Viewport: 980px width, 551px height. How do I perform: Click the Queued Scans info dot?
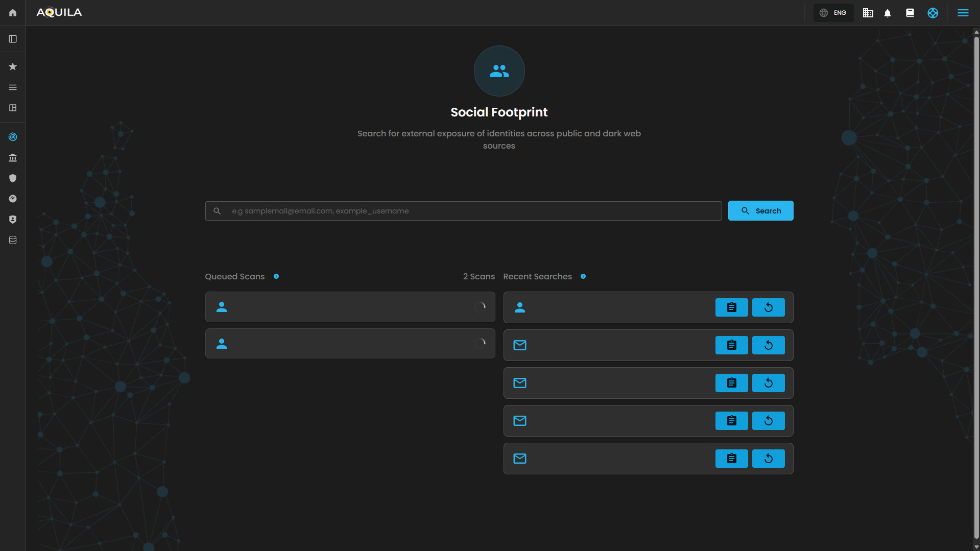pos(276,277)
